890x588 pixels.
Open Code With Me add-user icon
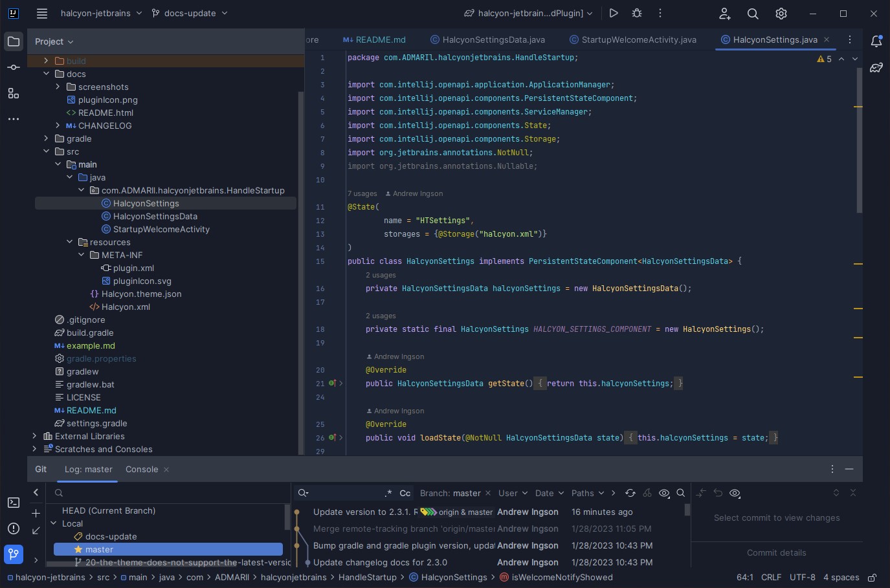pos(725,13)
